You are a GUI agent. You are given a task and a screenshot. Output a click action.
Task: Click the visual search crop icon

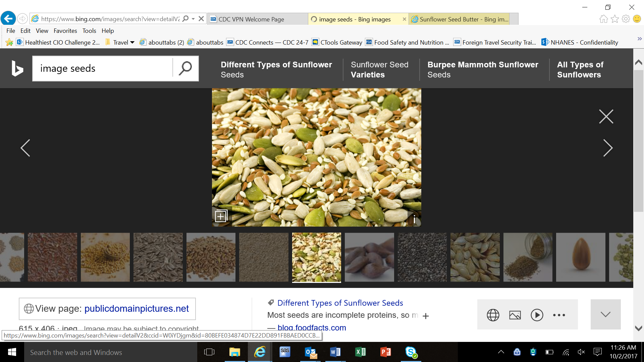pos(221,216)
